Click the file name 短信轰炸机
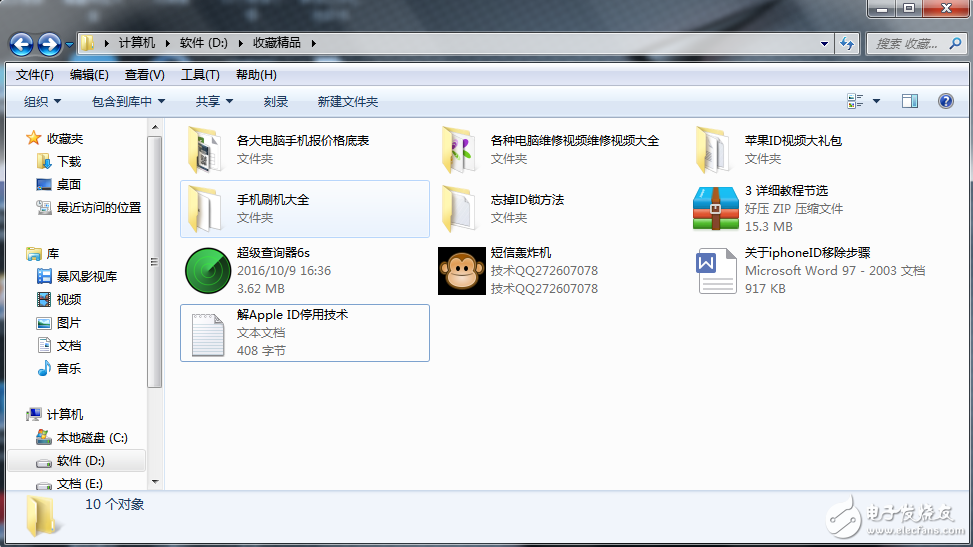 pos(521,253)
